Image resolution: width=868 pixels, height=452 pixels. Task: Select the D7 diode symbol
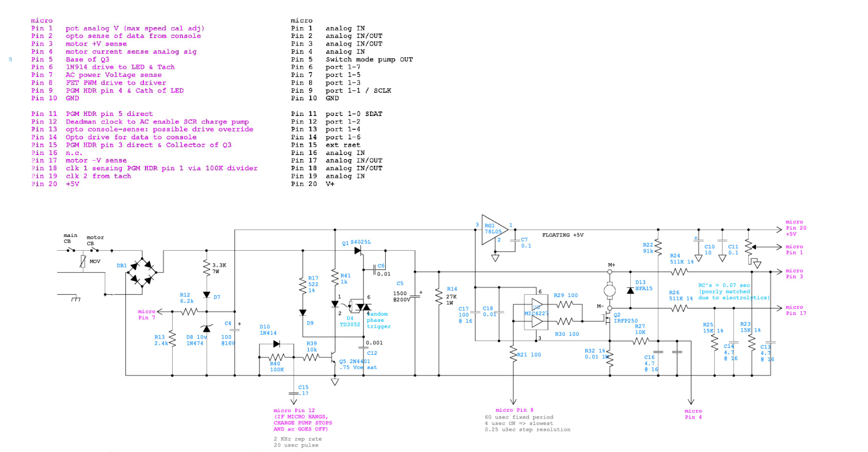click(x=207, y=295)
